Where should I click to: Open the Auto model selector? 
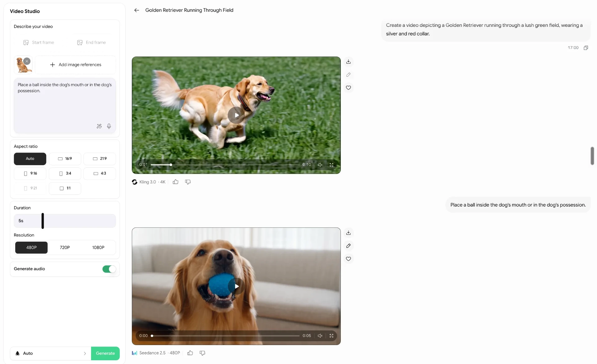tap(50, 353)
